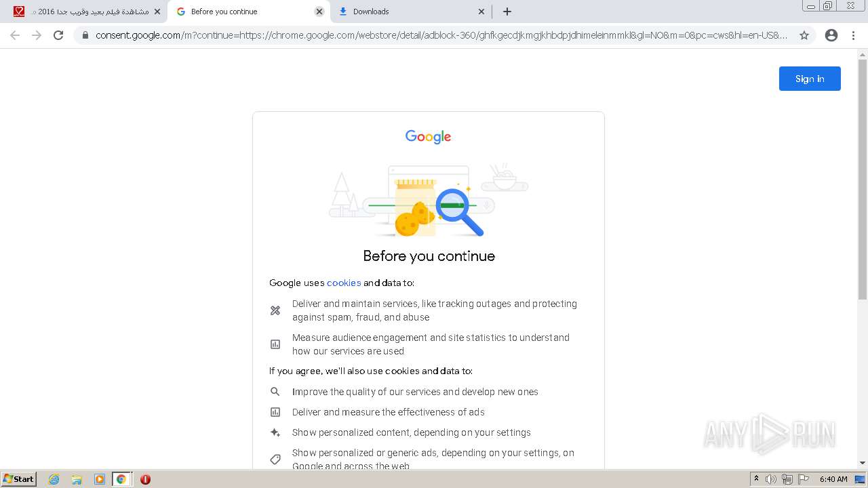Click the magnifier icon beside Improve the quality
The image size is (868, 488).
click(275, 392)
